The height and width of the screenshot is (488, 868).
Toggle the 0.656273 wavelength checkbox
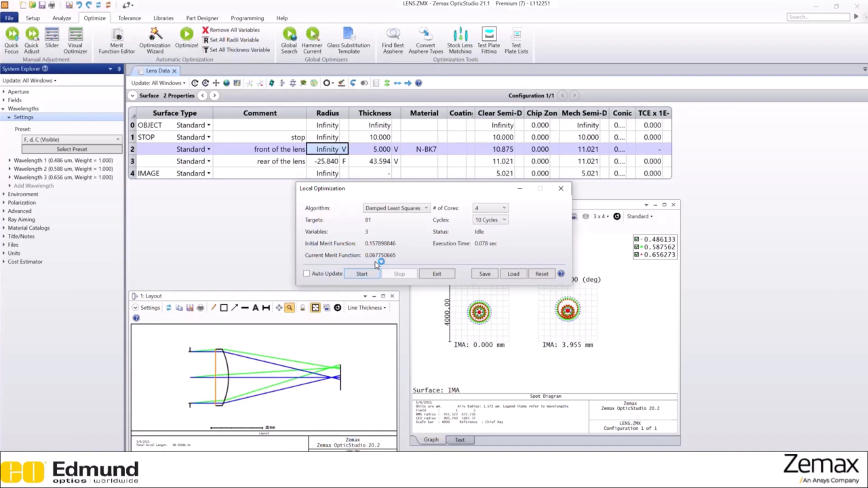[637, 254]
